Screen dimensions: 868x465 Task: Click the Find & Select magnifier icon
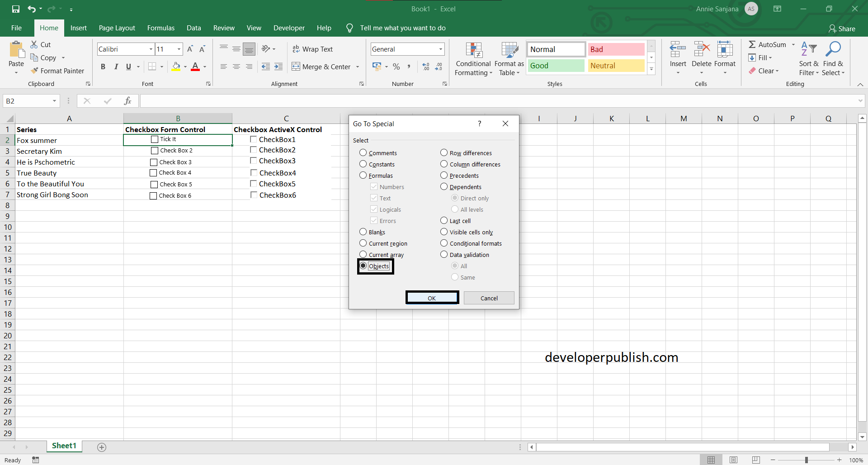833,49
